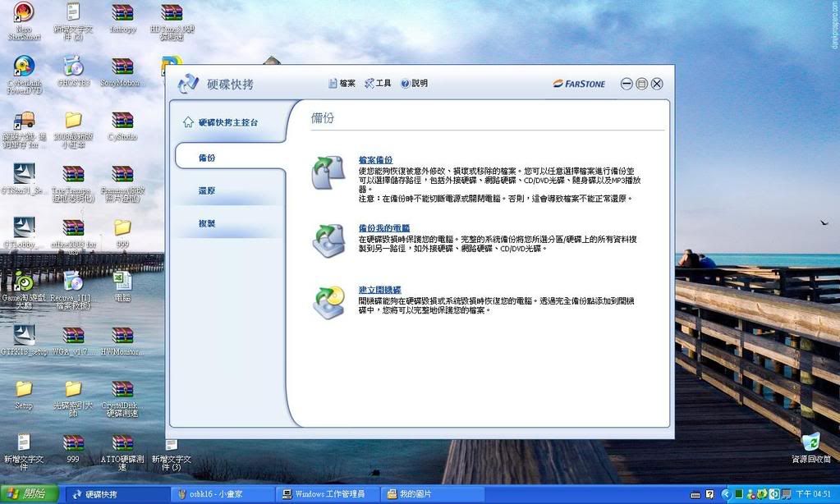Select the 2008最新版 folder icon

tap(73, 129)
